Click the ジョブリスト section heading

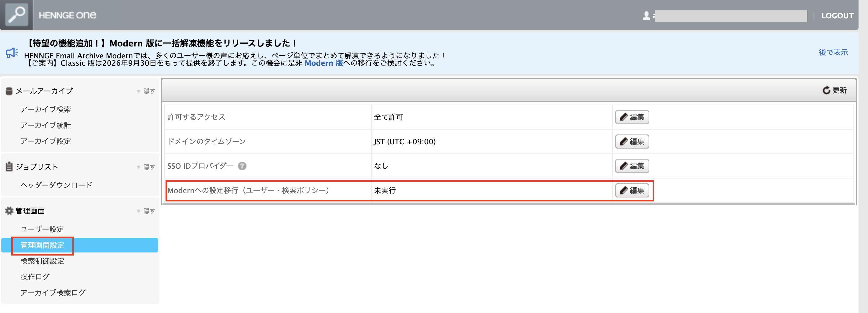[37, 167]
